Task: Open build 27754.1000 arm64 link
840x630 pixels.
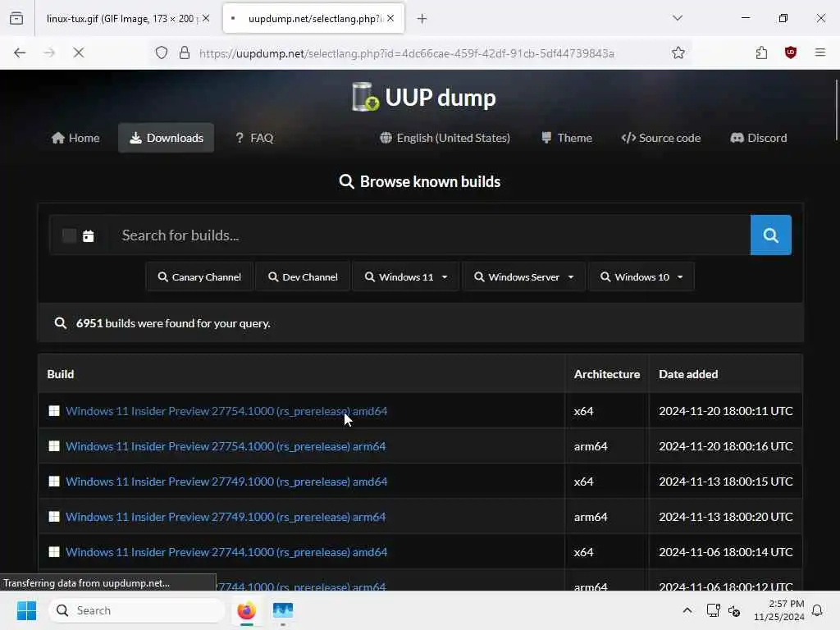Action: click(226, 446)
